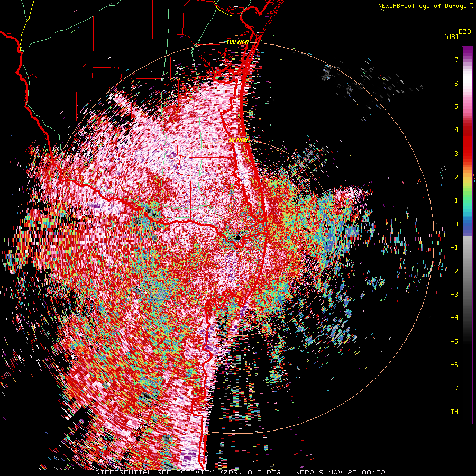
Task: Select the 7 dB scale value
Action: 456,59
